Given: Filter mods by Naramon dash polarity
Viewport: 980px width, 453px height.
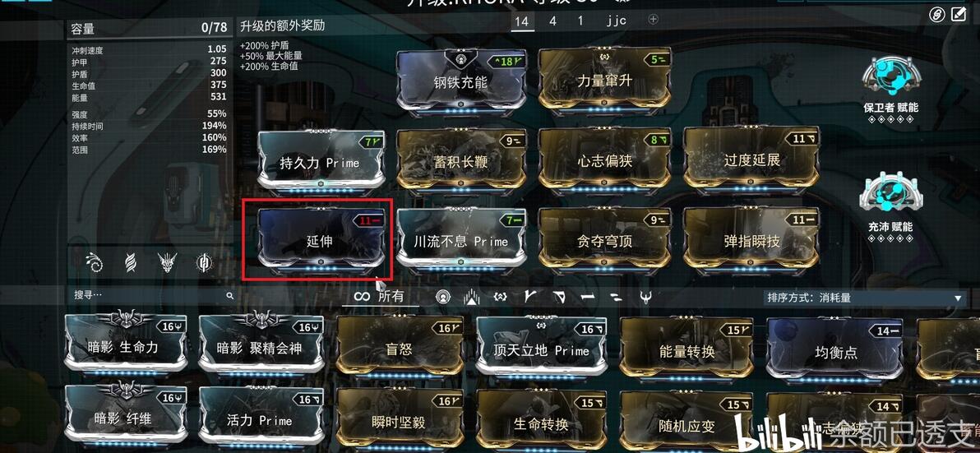Looking at the screenshot, I should tap(588, 298).
